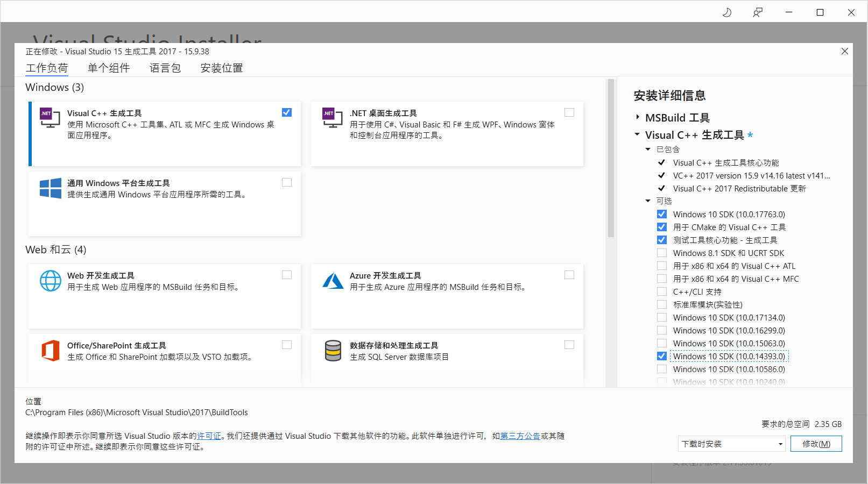Open the 第三方公告 link

pos(520,436)
